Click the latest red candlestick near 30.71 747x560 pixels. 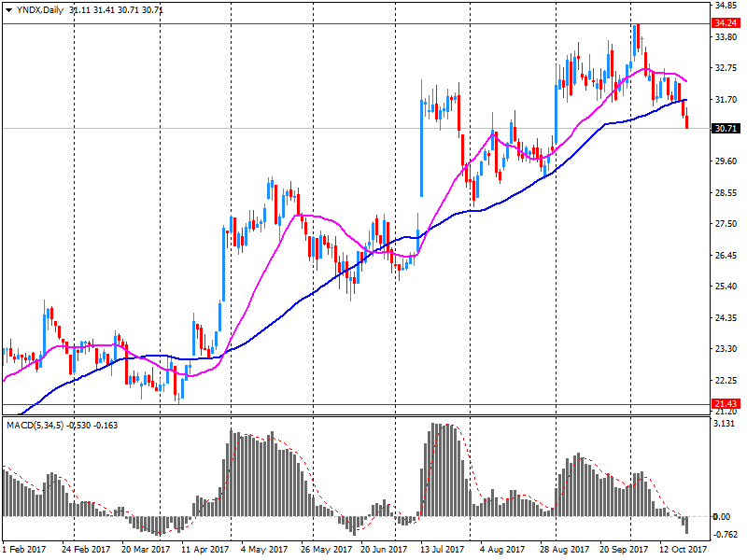(686, 119)
